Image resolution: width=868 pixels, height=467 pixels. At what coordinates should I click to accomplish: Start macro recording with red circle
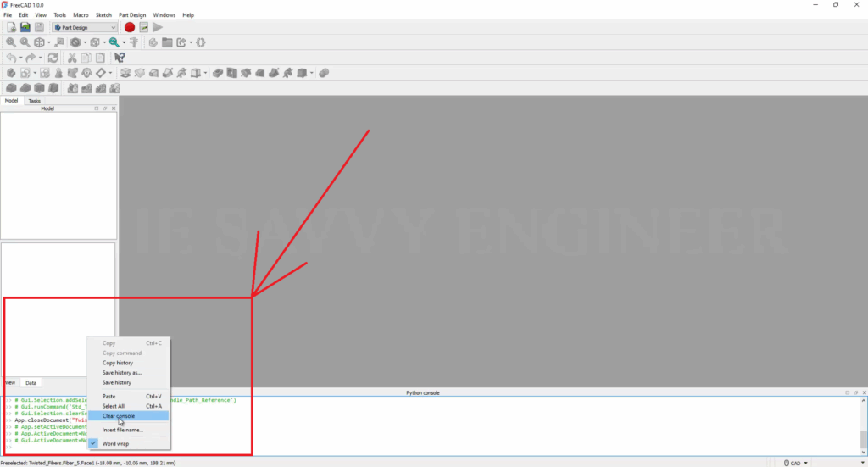pyautogui.click(x=130, y=27)
